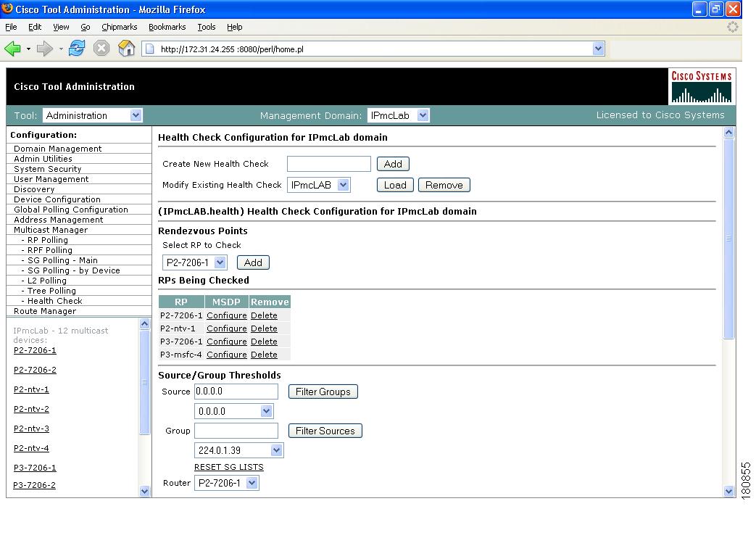Open the Chipmarks menu

[119, 27]
